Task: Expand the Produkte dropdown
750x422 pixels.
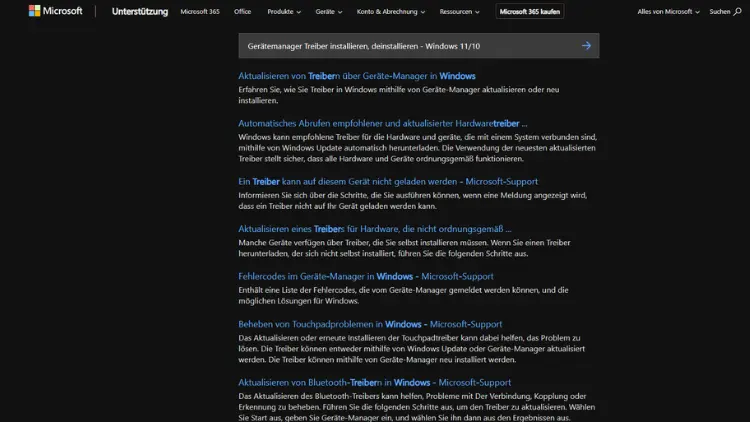Action: 284,11
